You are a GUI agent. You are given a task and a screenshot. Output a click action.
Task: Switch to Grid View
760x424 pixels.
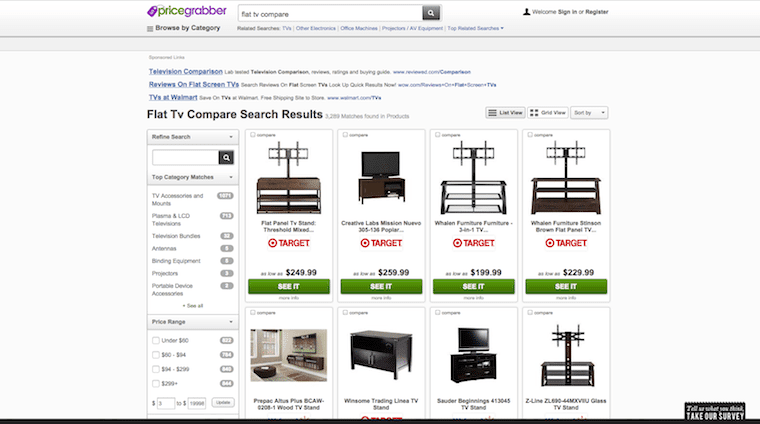548,112
